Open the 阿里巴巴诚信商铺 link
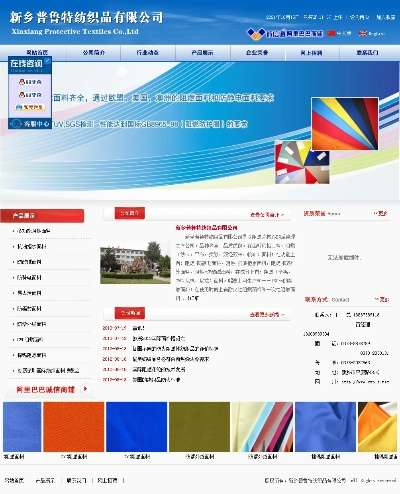 [x=46, y=389]
